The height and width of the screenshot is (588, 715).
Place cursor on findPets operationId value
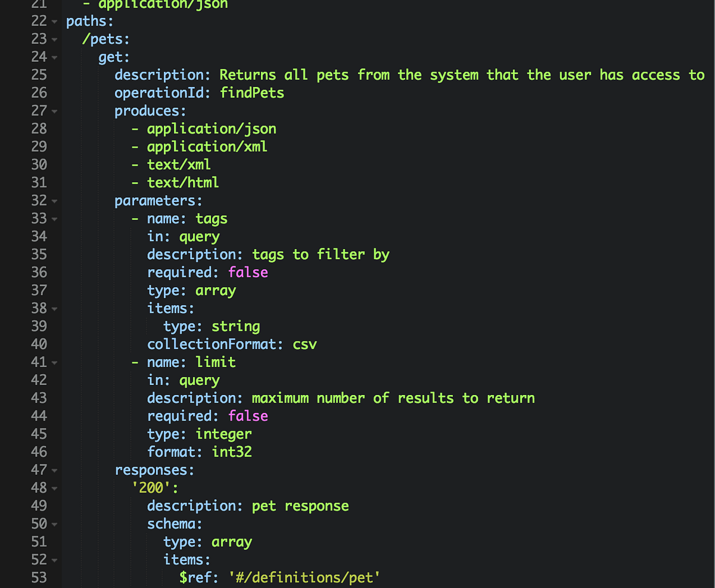point(252,93)
